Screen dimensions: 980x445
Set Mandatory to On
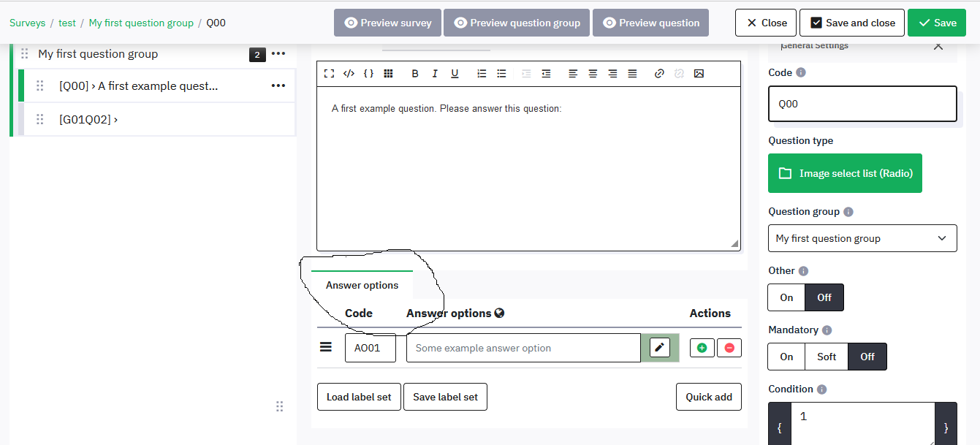(x=786, y=357)
